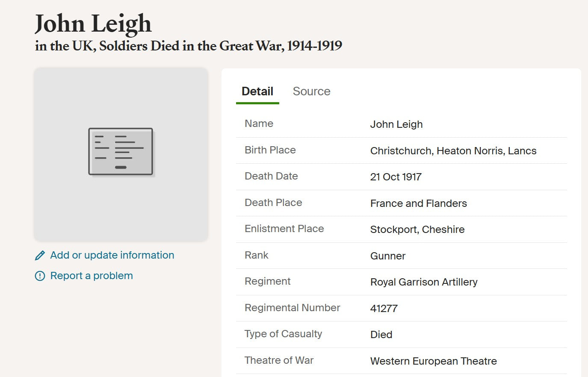Viewport: 588px width, 377px height.
Task: Click the record document placeholder icon
Action: click(121, 151)
